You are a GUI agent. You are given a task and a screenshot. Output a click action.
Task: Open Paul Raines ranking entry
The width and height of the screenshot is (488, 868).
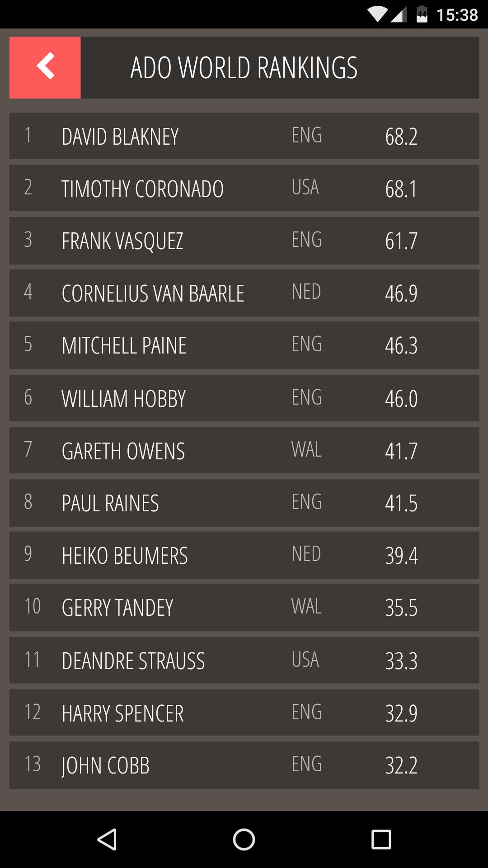point(244,503)
